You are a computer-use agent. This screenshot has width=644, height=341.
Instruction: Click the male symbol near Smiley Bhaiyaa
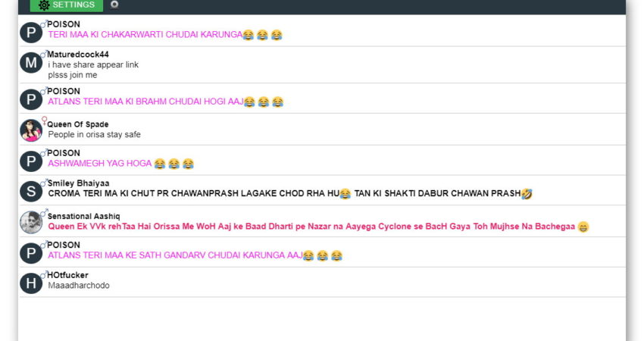click(x=43, y=183)
